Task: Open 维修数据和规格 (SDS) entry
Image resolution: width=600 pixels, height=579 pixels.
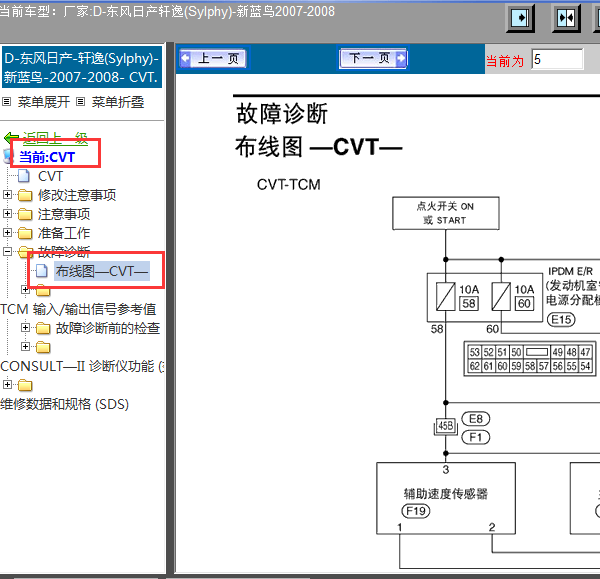Action: (x=65, y=404)
